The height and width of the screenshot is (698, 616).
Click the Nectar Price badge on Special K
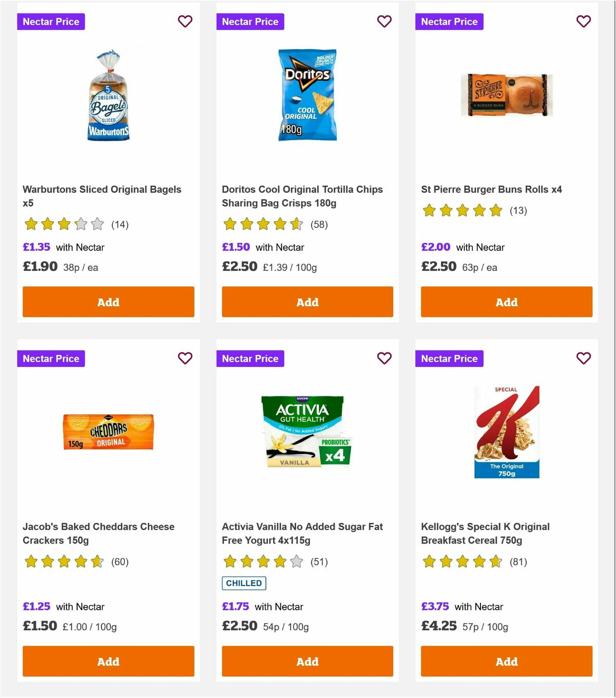pos(449,358)
